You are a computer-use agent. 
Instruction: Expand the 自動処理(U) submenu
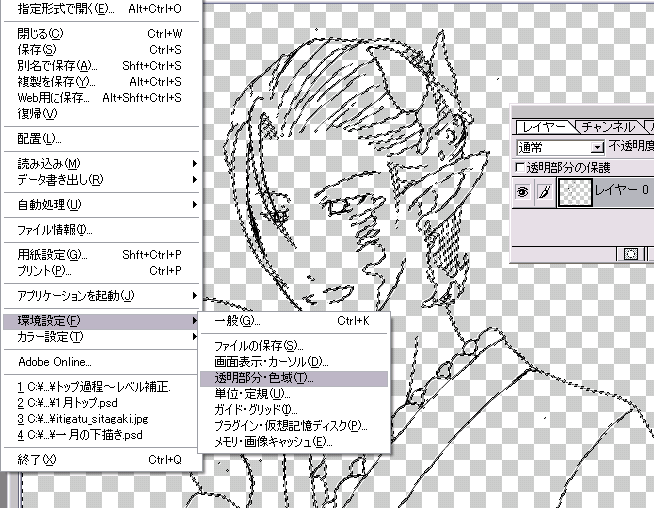[x=102, y=205]
